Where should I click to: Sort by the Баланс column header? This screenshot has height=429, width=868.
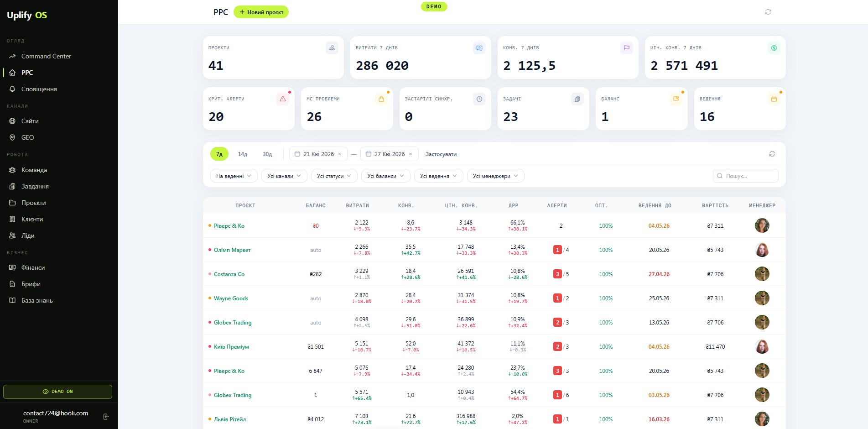[x=316, y=205]
